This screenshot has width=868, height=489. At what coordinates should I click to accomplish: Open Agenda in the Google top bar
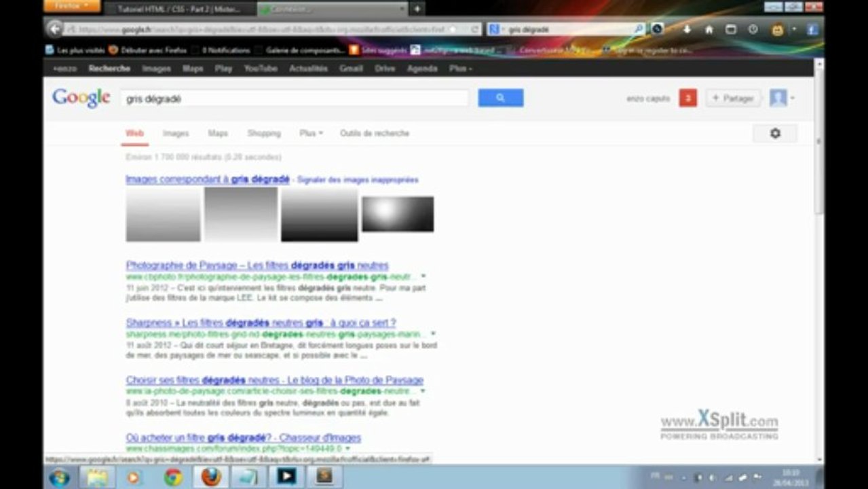[x=422, y=69]
